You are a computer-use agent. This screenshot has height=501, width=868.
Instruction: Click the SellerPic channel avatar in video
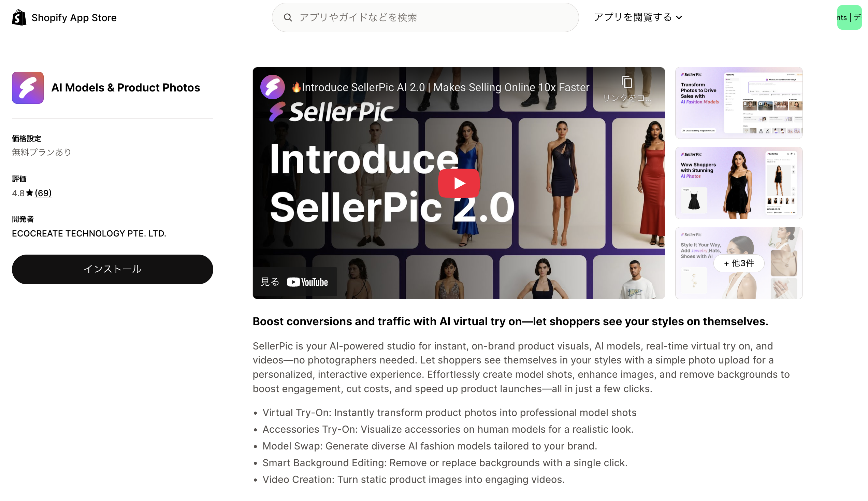[x=272, y=87]
